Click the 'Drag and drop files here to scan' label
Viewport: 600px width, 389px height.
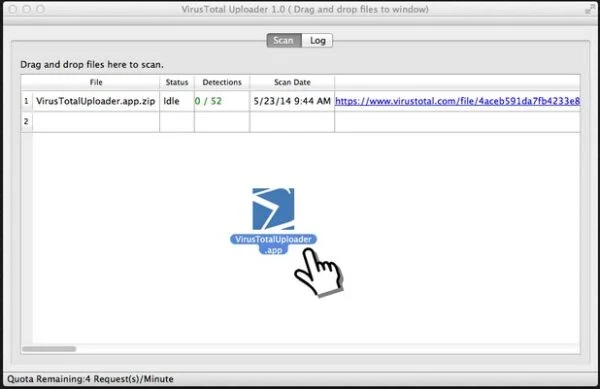(x=92, y=64)
